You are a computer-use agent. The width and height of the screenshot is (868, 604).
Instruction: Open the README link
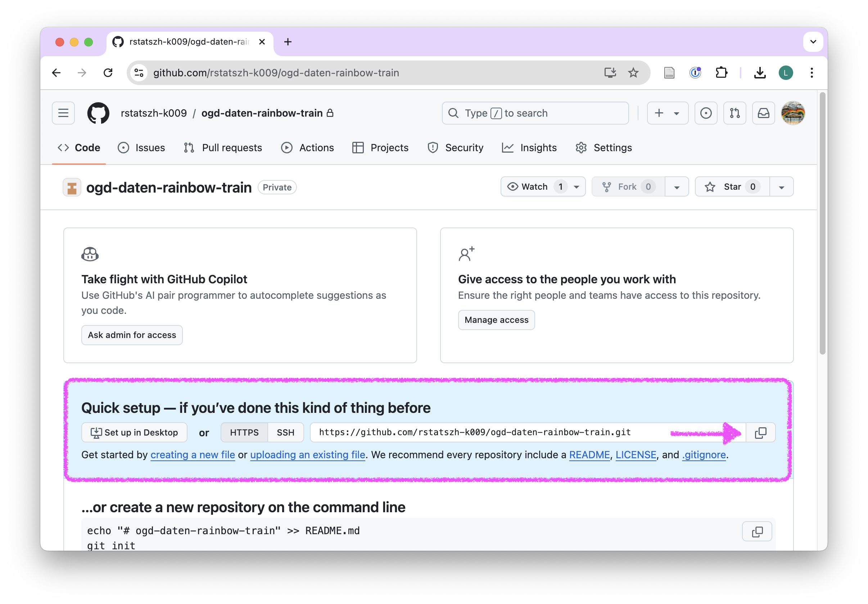pyautogui.click(x=589, y=455)
